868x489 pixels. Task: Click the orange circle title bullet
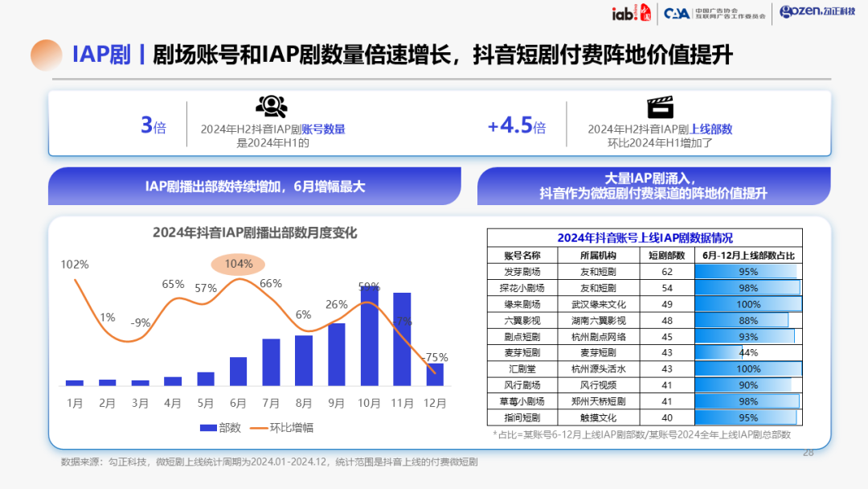(47, 55)
